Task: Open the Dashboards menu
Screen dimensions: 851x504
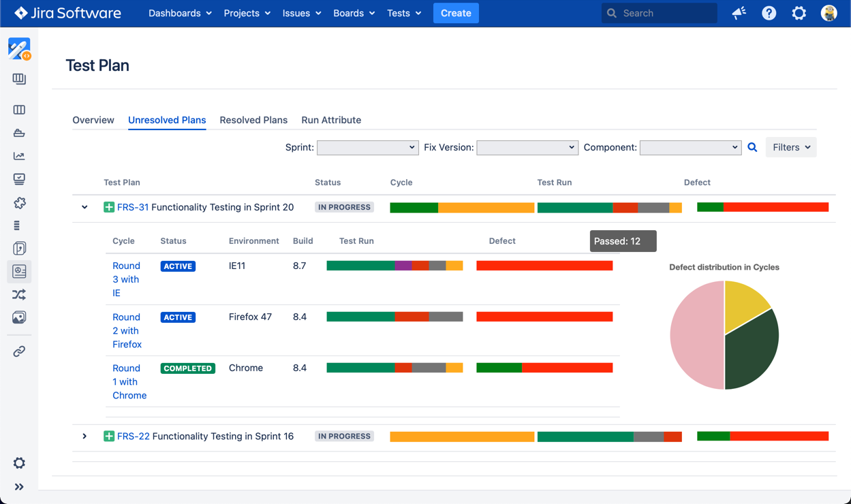Action: (180, 13)
